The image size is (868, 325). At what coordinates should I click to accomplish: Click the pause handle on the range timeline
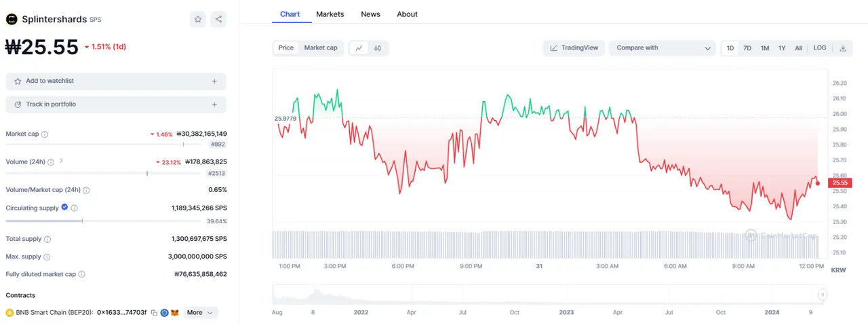pos(823,294)
